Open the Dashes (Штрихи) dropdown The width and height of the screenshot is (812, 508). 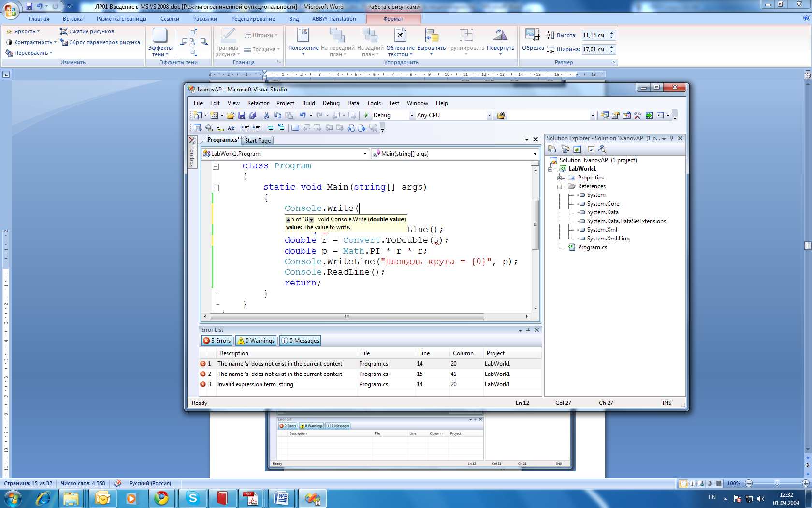coord(261,35)
